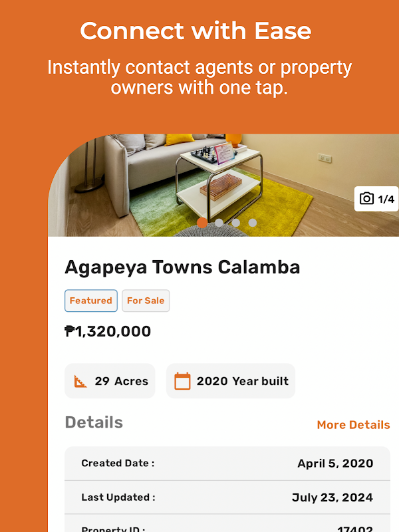
Task: Tap the camera photo count icon
Action: [366, 199]
